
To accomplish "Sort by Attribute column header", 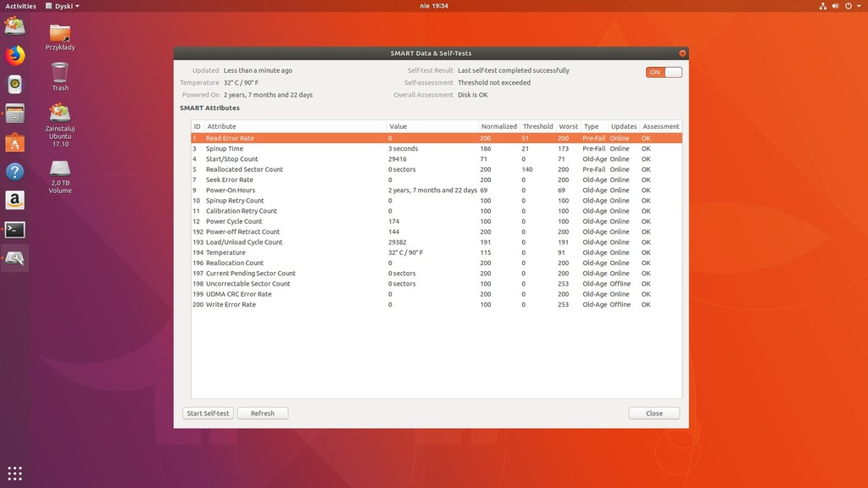I will 295,127.
